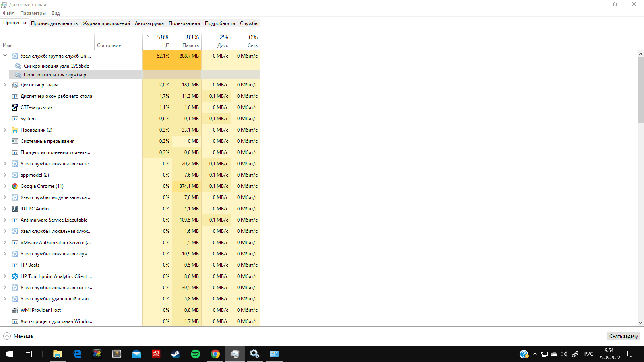Click the Windows Ink pen tray icon
Viewport: 644px width, 362px height.
point(575,354)
